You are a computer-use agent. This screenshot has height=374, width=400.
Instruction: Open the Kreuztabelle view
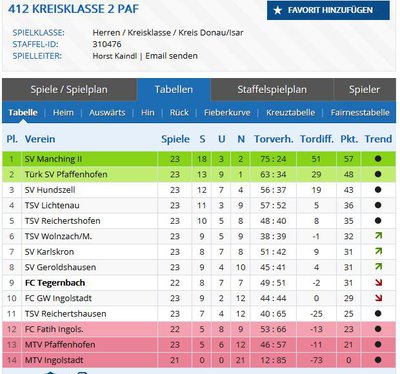[x=290, y=113]
